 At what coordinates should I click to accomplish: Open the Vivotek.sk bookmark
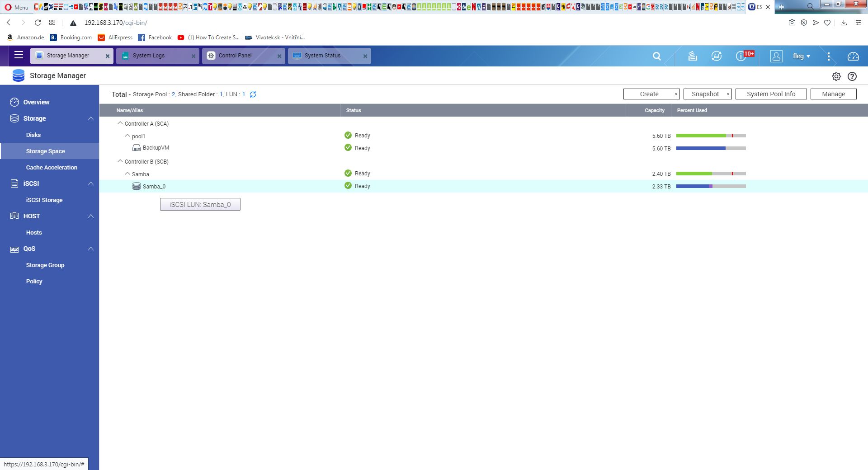tap(275, 38)
